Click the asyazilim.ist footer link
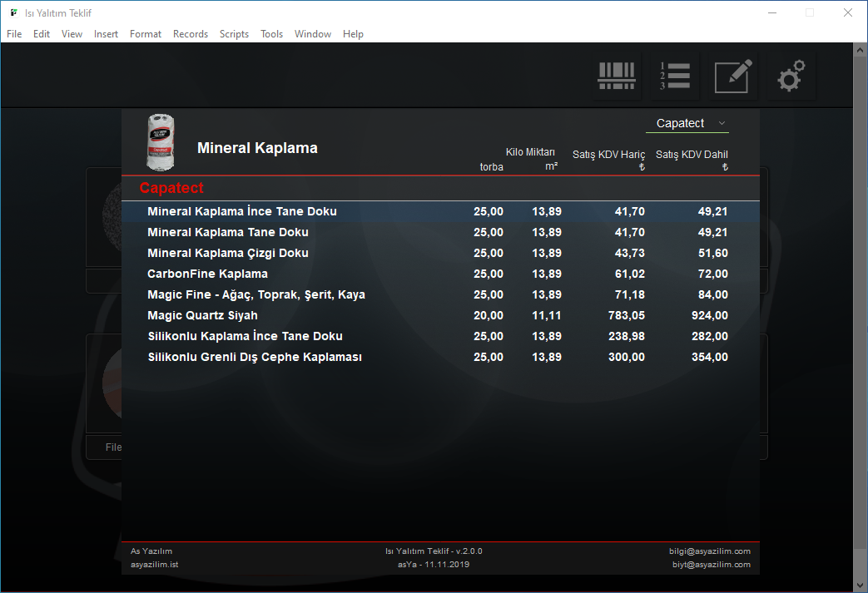868x593 pixels. pyautogui.click(x=155, y=564)
